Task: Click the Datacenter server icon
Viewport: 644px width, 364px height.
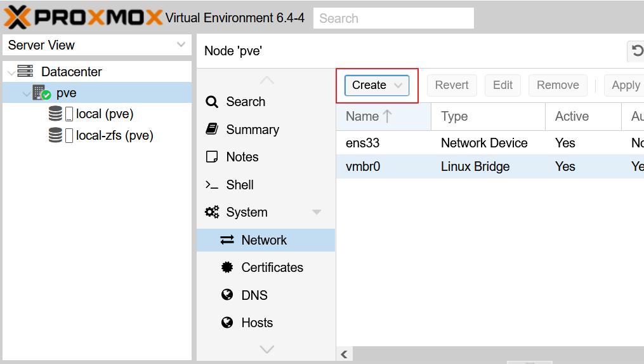Action: tap(25, 72)
